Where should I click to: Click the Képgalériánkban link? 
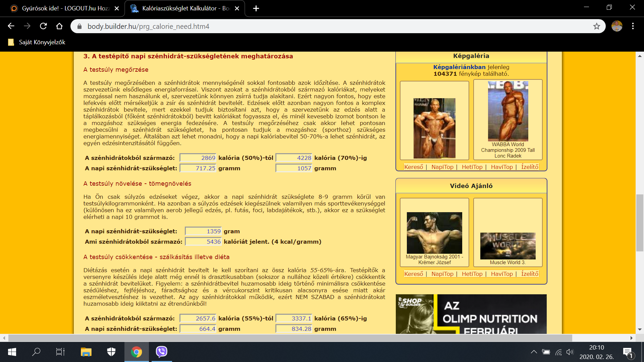(459, 67)
